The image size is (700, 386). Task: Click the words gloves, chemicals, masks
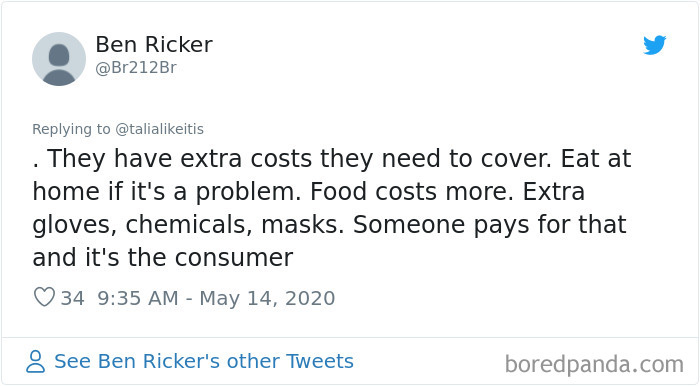pyautogui.click(x=188, y=224)
